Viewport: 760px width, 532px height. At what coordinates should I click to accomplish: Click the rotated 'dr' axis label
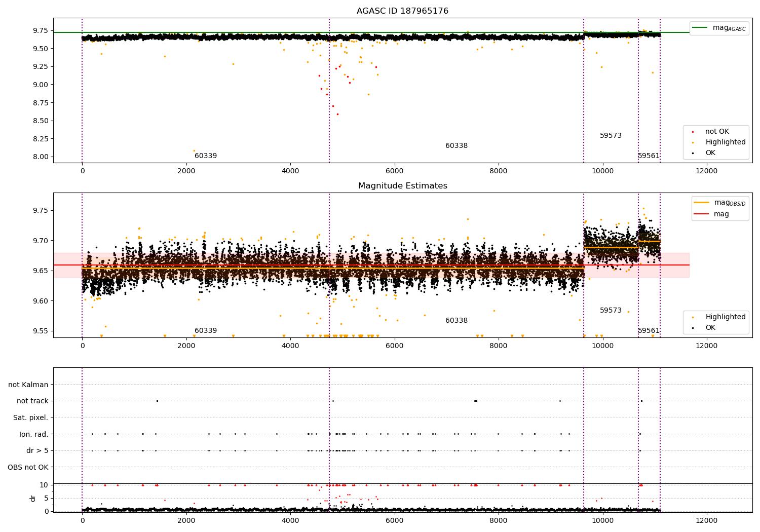(x=33, y=498)
